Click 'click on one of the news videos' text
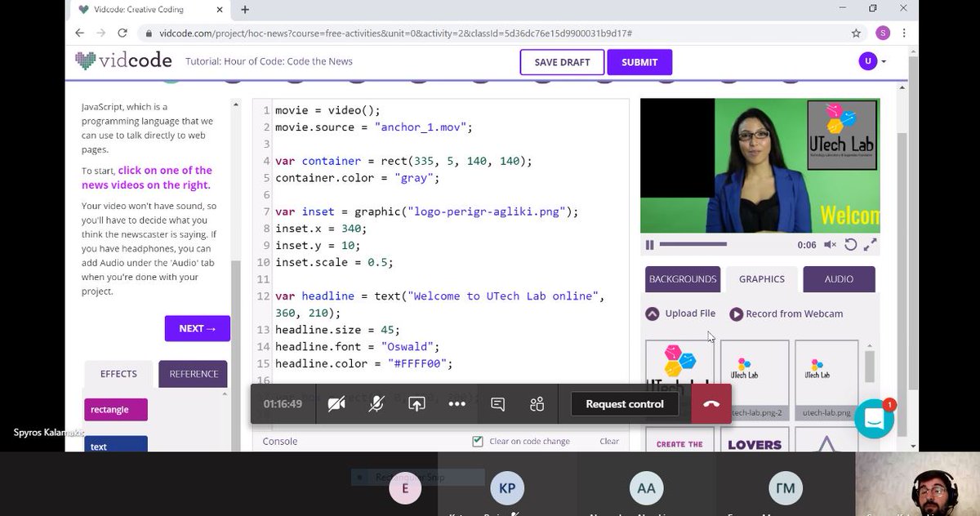The width and height of the screenshot is (980, 516). (147, 177)
